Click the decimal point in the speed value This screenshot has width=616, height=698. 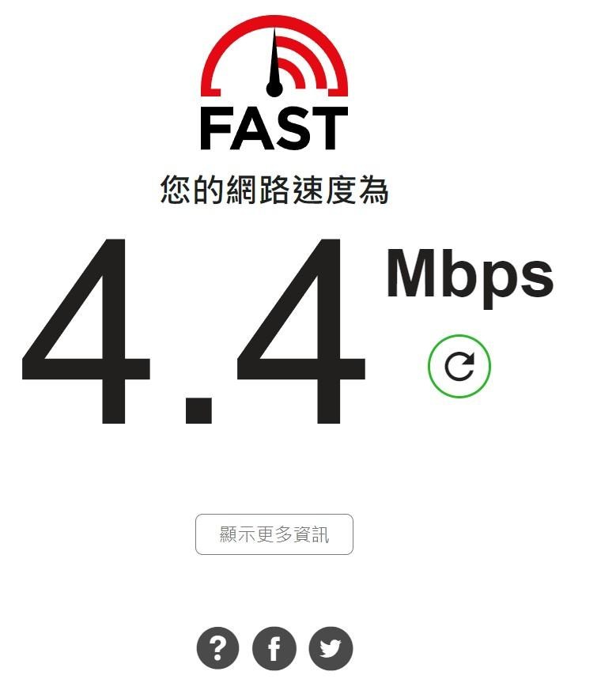(x=198, y=409)
